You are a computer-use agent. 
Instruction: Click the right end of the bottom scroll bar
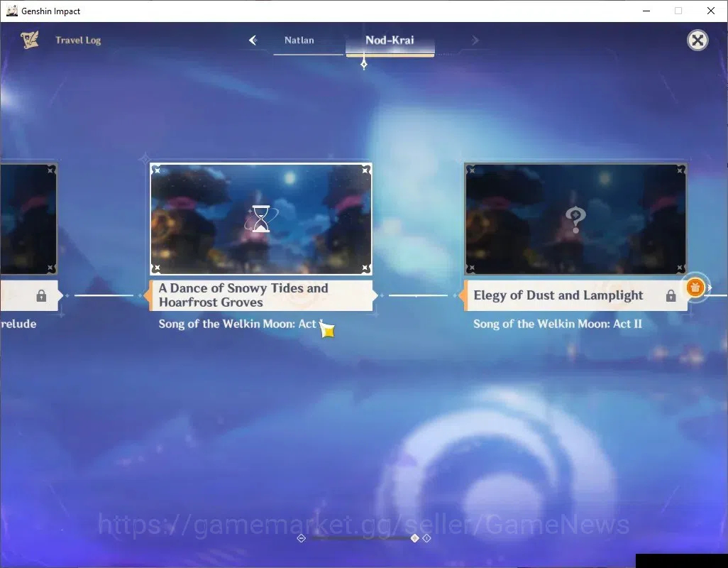[426, 538]
